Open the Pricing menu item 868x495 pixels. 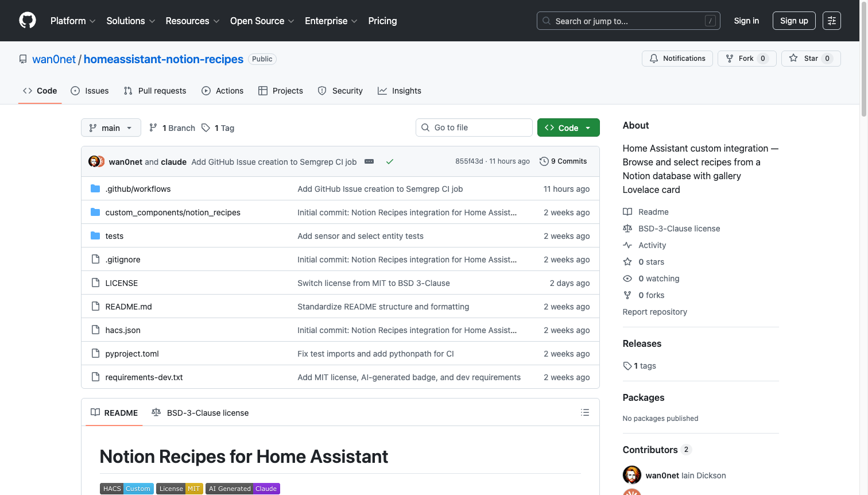tap(382, 21)
